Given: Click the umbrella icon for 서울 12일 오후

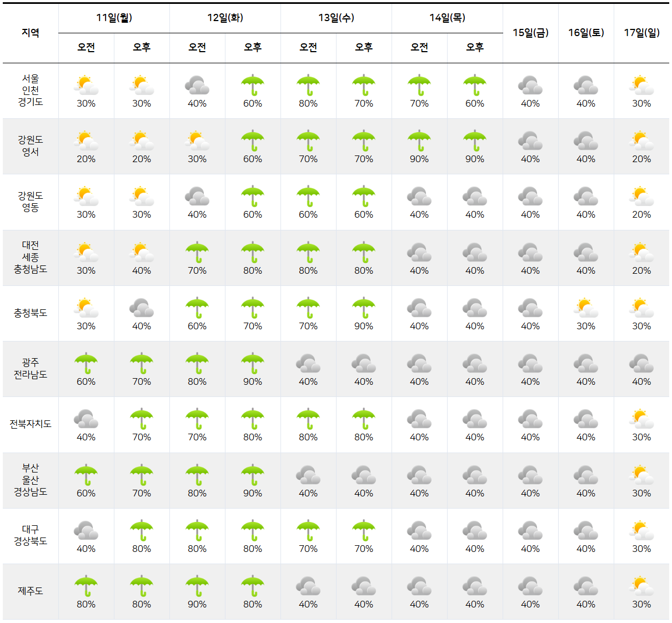Looking at the screenshot, I should pyautogui.click(x=253, y=86).
